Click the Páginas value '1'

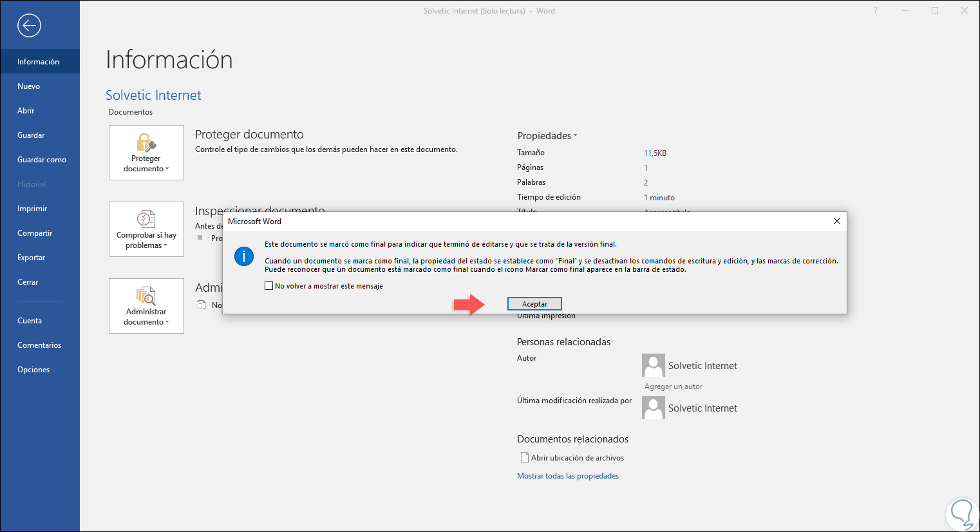(x=646, y=168)
